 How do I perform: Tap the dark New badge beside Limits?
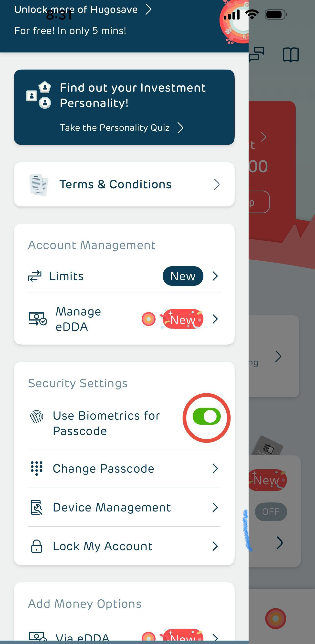(183, 276)
